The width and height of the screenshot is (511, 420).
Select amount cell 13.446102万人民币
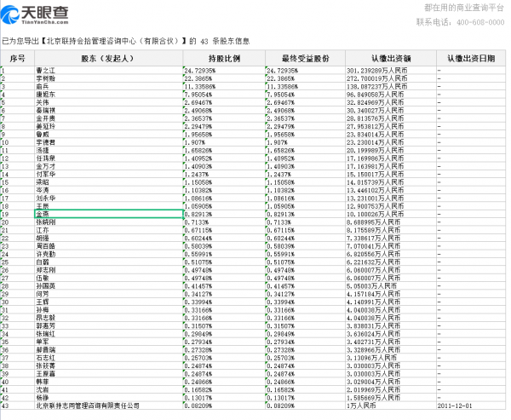[x=391, y=191]
